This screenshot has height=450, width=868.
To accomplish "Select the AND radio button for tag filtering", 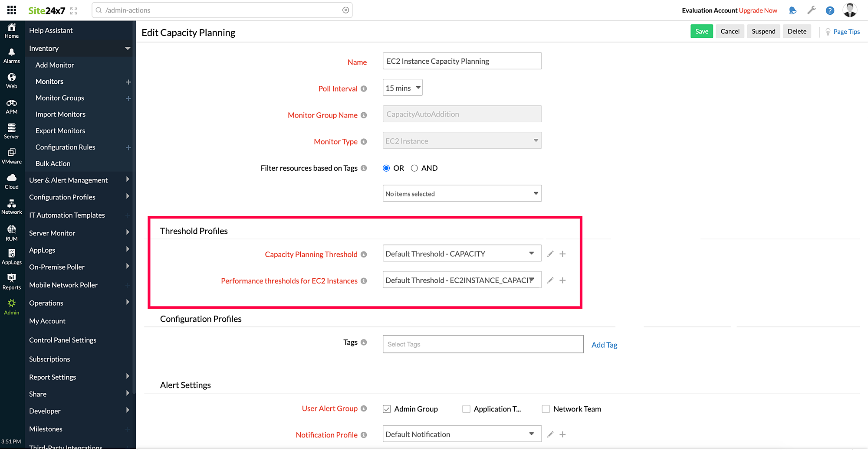I will click(x=414, y=168).
